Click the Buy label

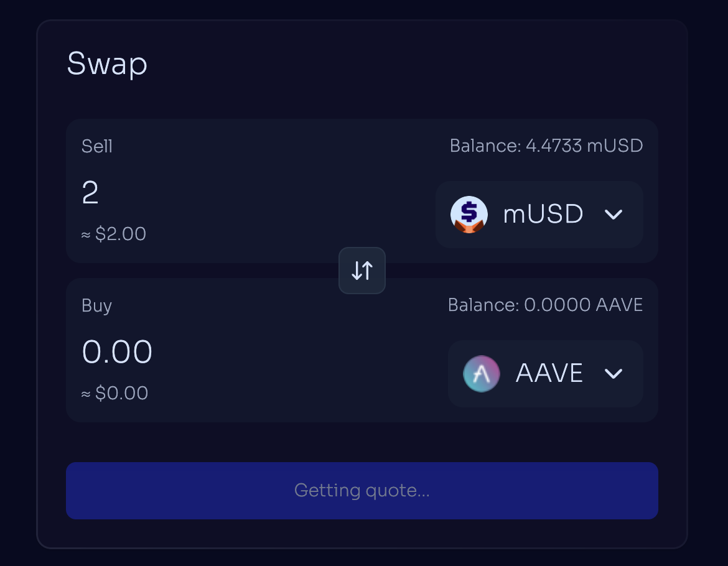(97, 305)
